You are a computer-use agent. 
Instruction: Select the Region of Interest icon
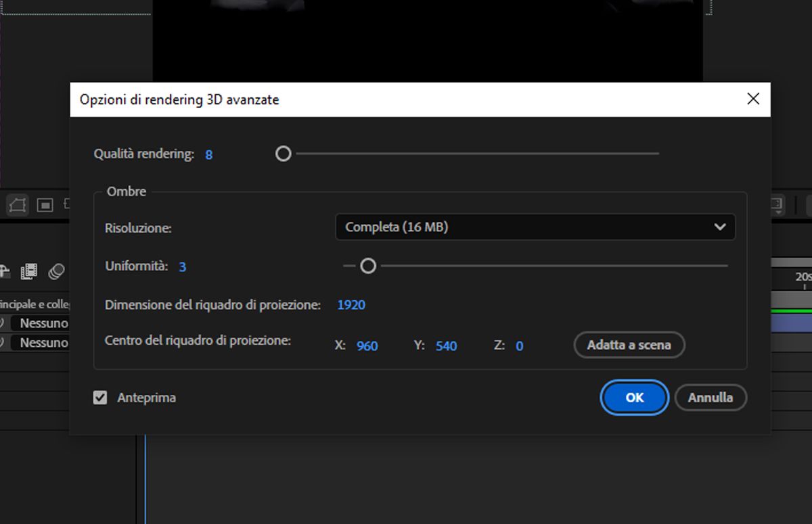point(45,205)
